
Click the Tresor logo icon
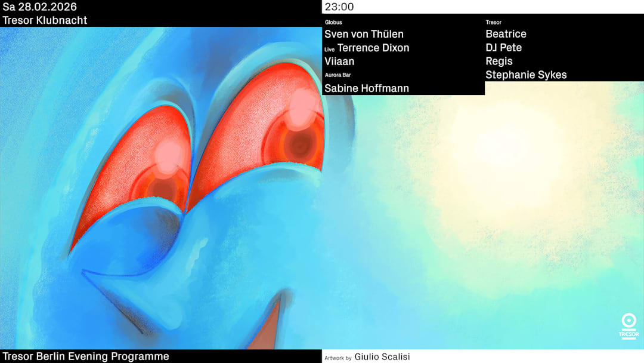click(629, 326)
